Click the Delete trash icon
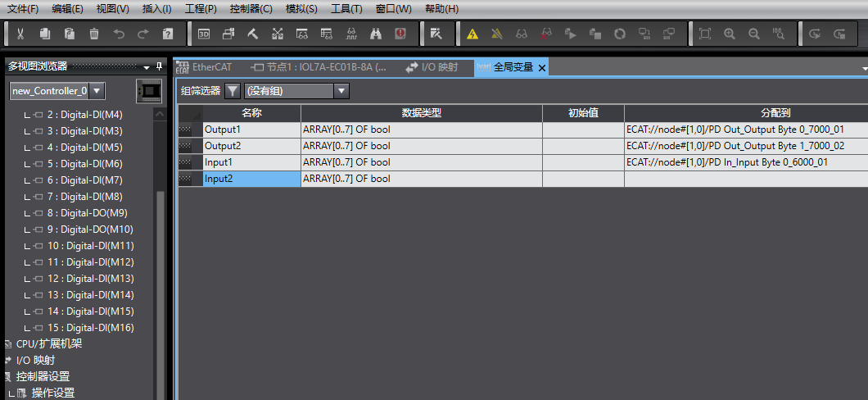 click(x=94, y=34)
